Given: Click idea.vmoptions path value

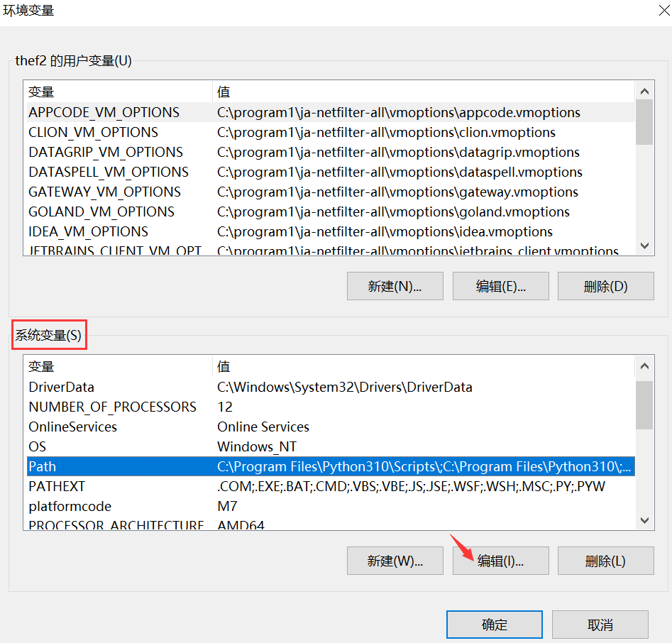Looking at the screenshot, I should (385, 231).
